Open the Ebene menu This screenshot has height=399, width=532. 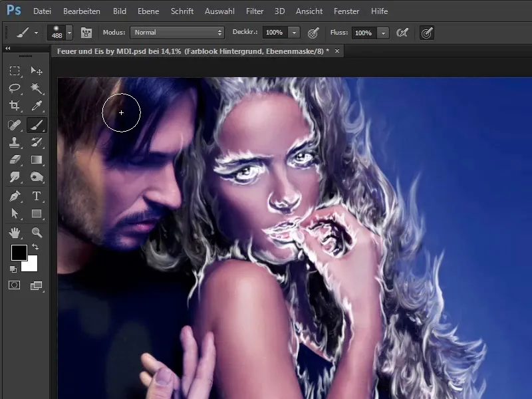coord(148,11)
